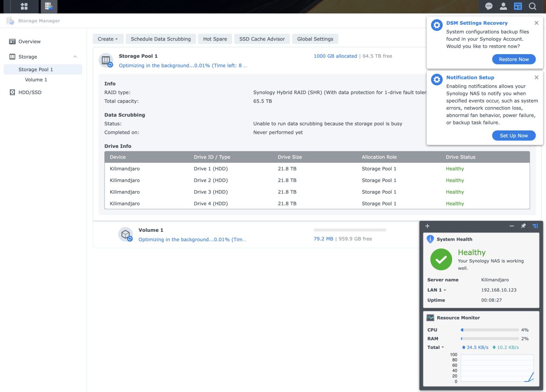546x392 pixels.
Task: Click the Storage Manager logo in the title bar
Action: coord(10,20)
